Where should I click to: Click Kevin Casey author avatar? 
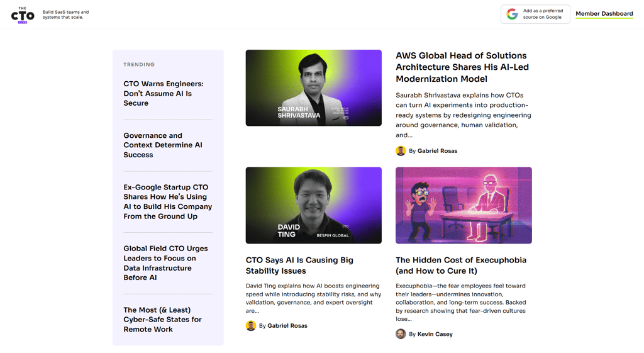point(401,334)
